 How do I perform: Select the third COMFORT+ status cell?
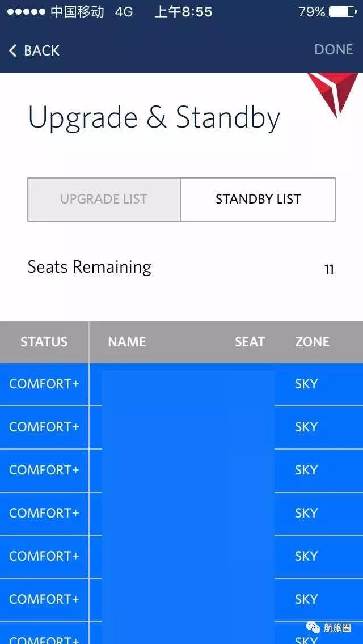(x=44, y=470)
